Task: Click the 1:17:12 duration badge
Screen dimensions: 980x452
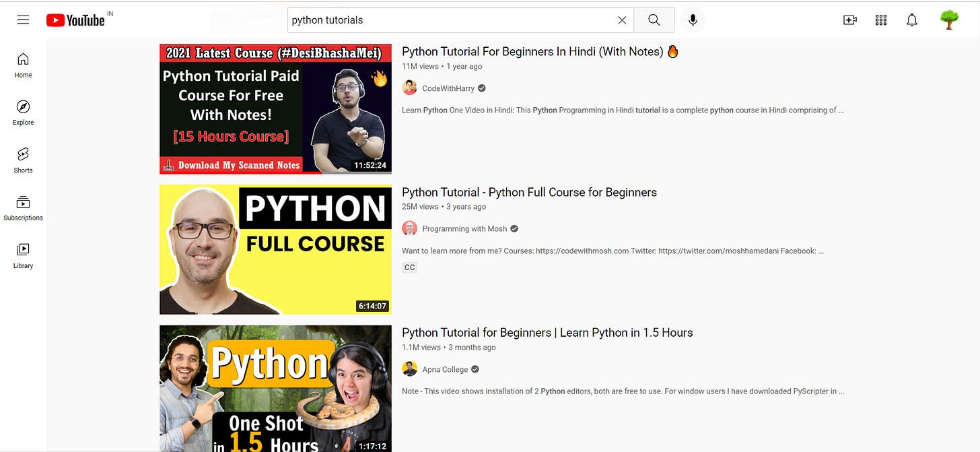Action: pos(372,446)
